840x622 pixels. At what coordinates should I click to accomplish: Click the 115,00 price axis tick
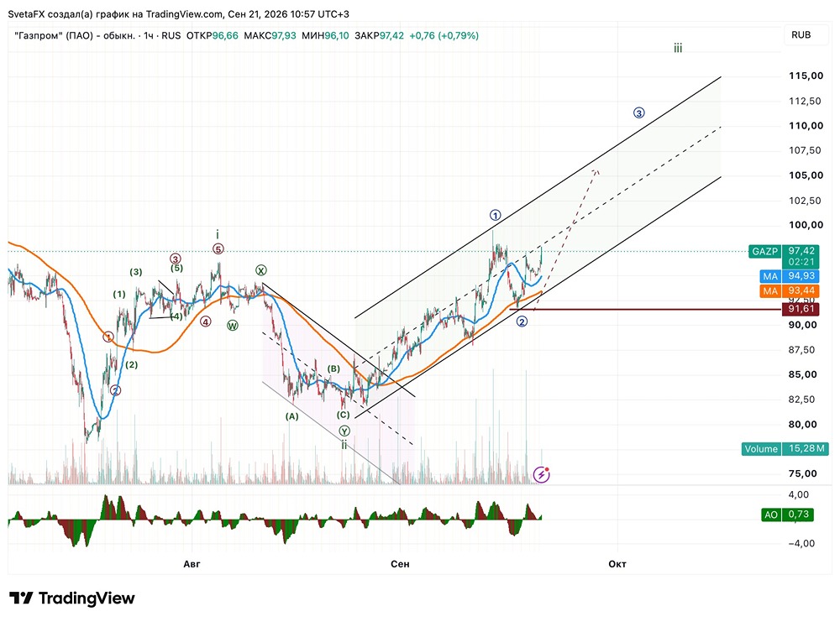point(806,76)
